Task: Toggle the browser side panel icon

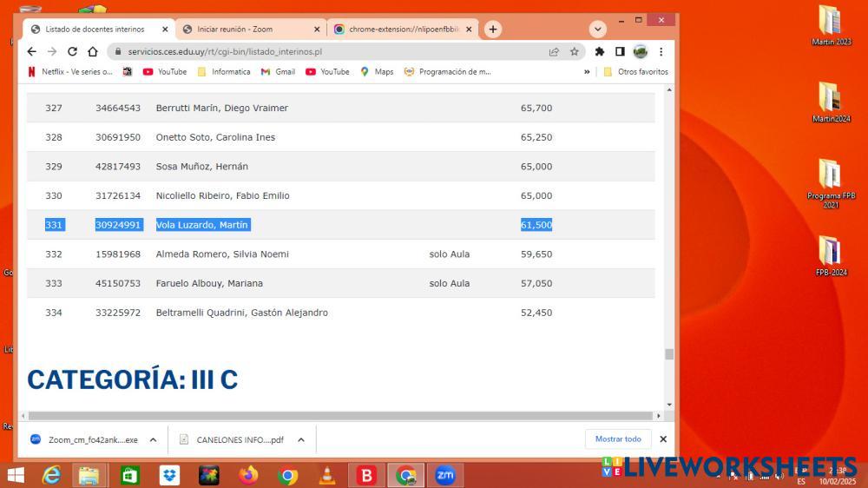Action: coord(620,51)
